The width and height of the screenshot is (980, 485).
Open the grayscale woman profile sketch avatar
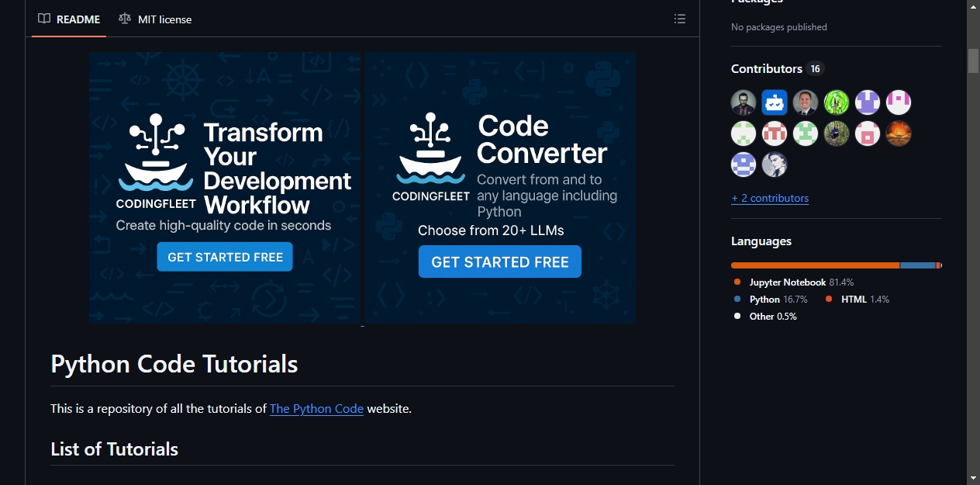point(775,165)
